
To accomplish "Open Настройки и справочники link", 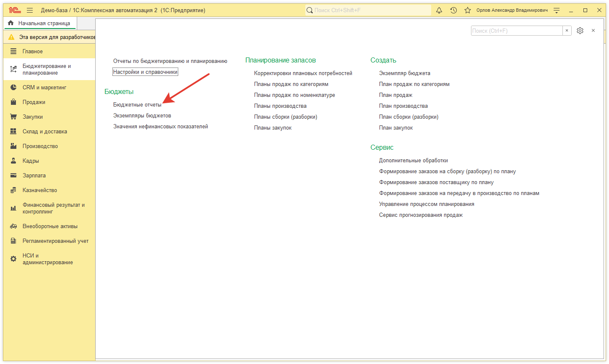I will (x=145, y=72).
